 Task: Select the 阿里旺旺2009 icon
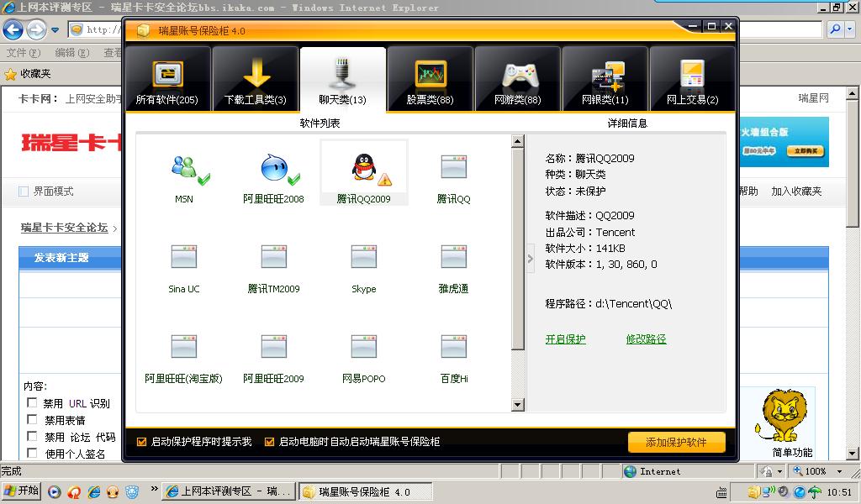click(x=273, y=346)
